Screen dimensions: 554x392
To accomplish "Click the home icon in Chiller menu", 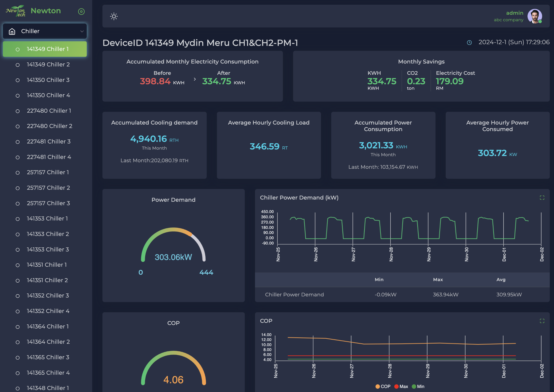I will click(x=12, y=31).
